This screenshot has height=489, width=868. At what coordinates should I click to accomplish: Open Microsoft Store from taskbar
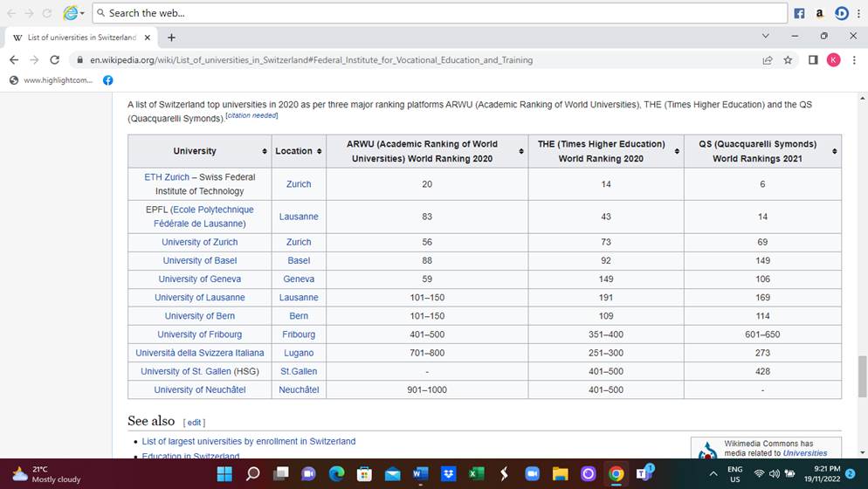[364, 473]
